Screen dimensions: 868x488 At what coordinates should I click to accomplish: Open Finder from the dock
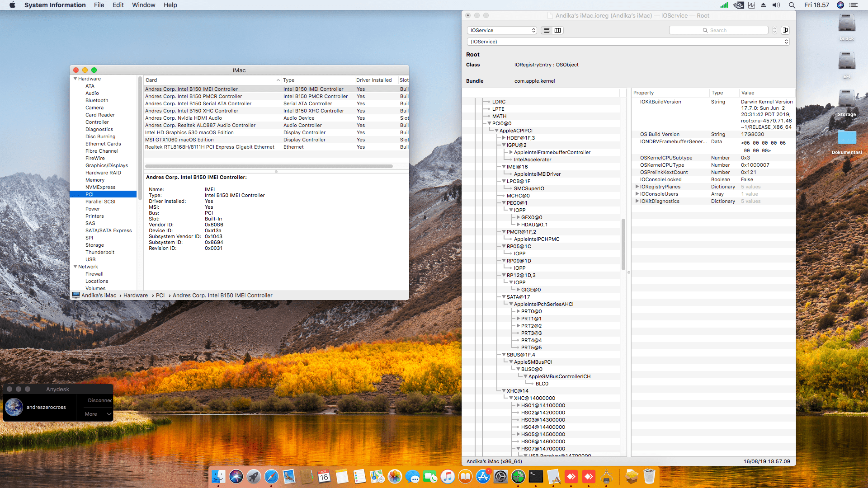[x=218, y=476]
